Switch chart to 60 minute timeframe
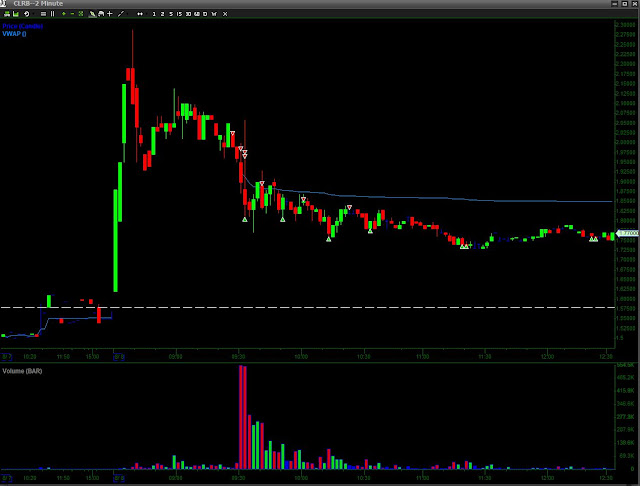The image size is (640, 486). [197, 14]
